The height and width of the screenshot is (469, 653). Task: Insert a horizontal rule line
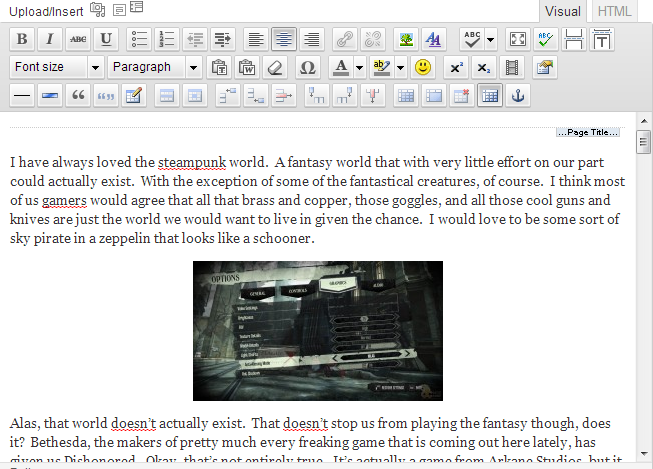tap(22, 95)
